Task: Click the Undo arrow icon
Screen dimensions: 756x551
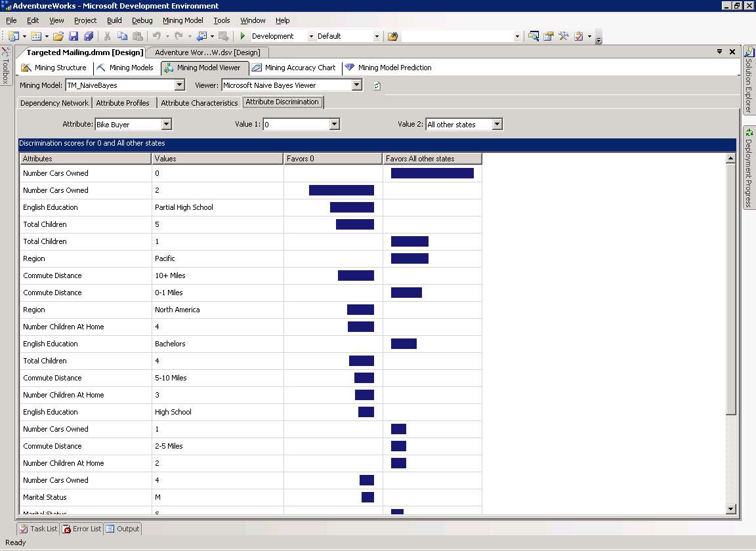Action: pos(157,36)
